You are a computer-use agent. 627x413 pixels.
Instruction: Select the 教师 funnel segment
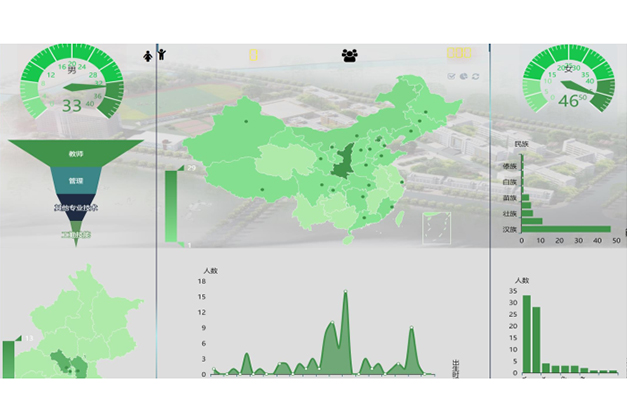point(76,153)
